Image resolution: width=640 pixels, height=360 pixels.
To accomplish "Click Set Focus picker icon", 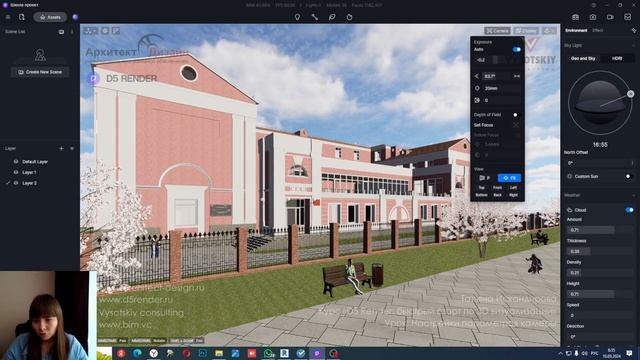I will pyautogui.click(x=516, y=125).
